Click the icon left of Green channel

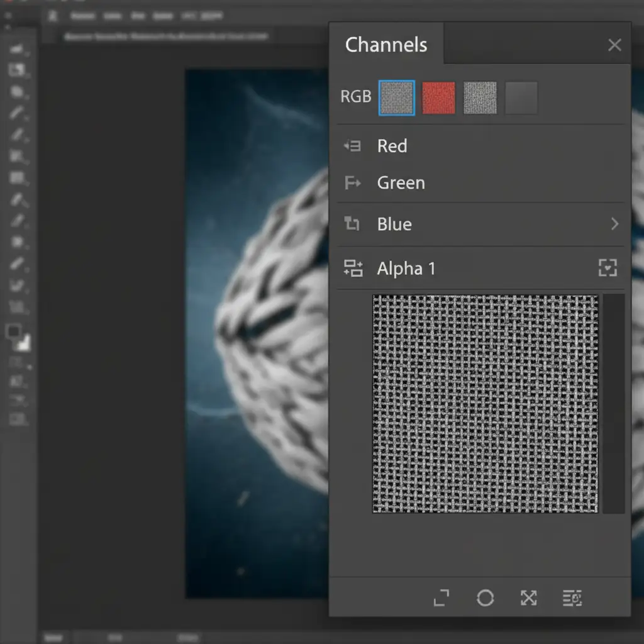pyautogui.click(x=352, y=183)
